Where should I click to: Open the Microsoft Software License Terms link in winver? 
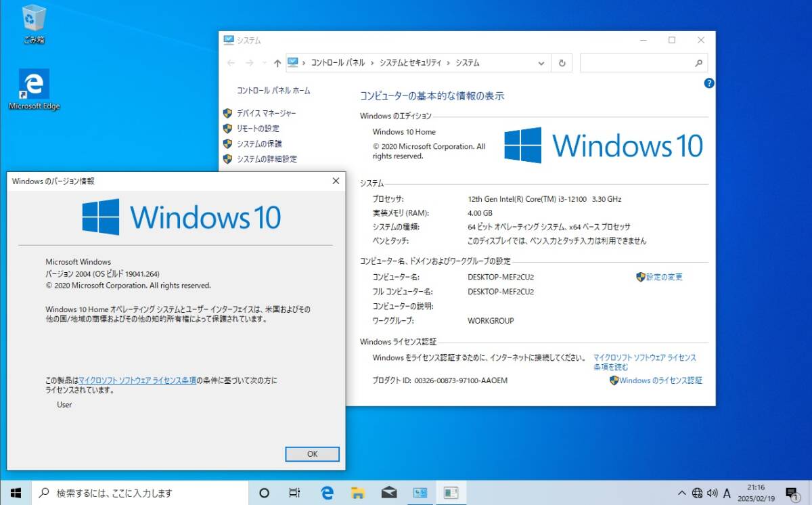[137, 380]
